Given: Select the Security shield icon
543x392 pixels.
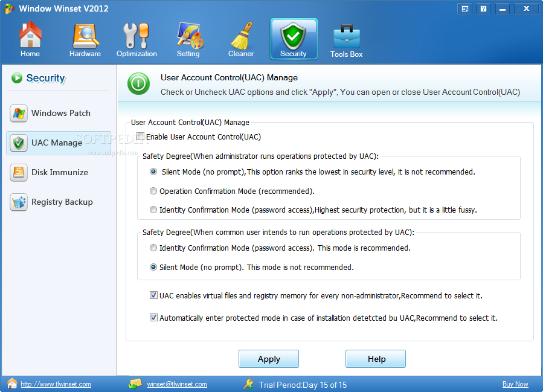Looking at the screenshot, I should click(x=294, y=36).
